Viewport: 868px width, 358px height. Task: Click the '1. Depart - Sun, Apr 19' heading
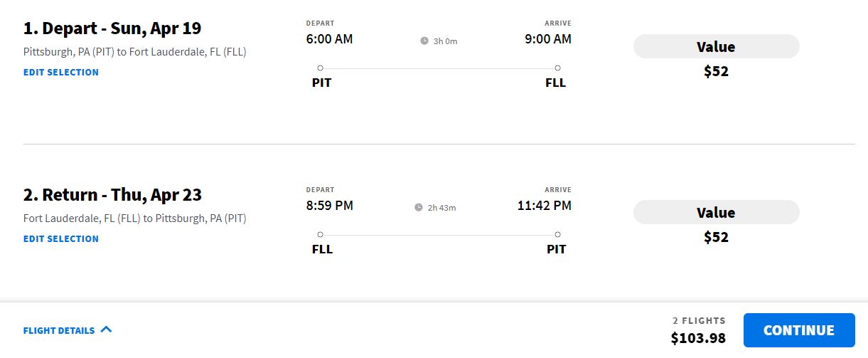[112, 28]
